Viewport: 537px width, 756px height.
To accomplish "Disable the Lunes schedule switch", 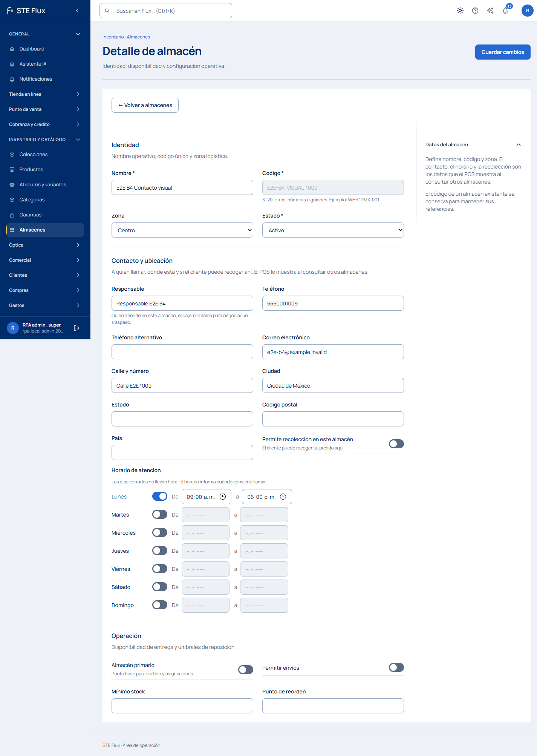I will [x=160, y=496].
